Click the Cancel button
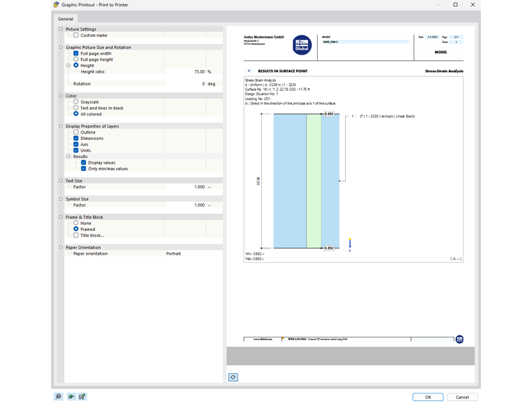The image size is (532, 404). pyautogui.click(x=462, y=397)
